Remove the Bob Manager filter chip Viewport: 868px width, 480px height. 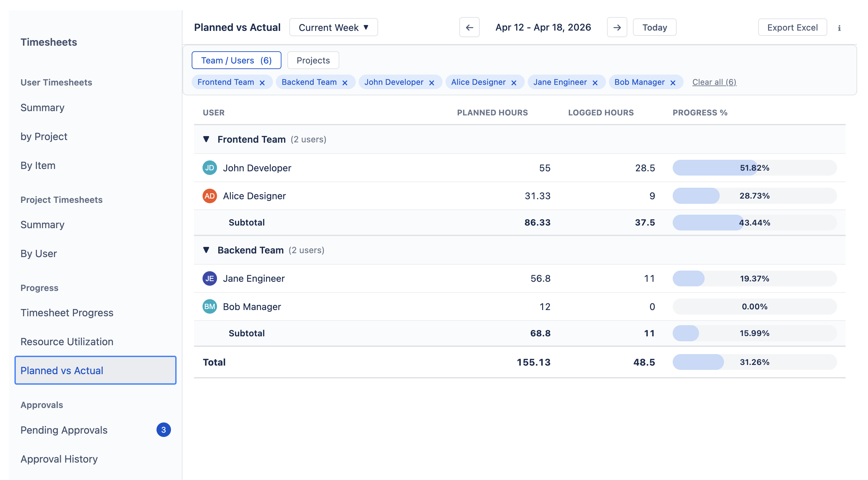[x=673, y=82]
